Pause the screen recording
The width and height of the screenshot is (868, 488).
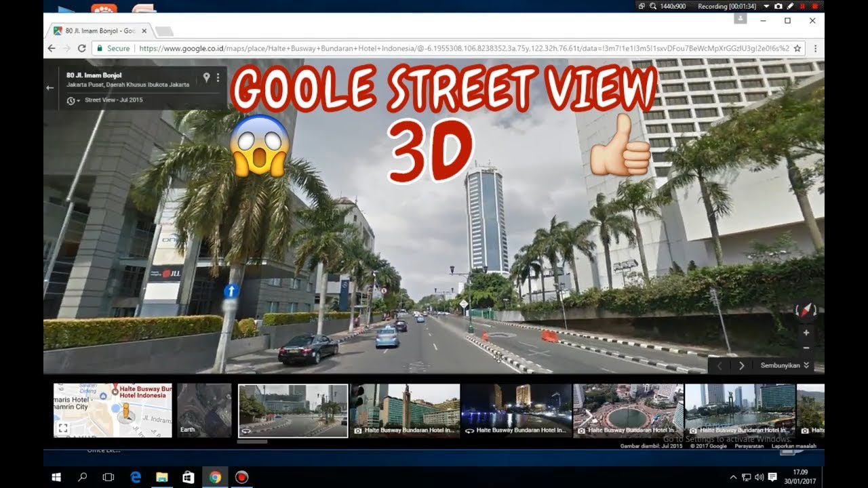pyautogui.click(x=802, y=6)
